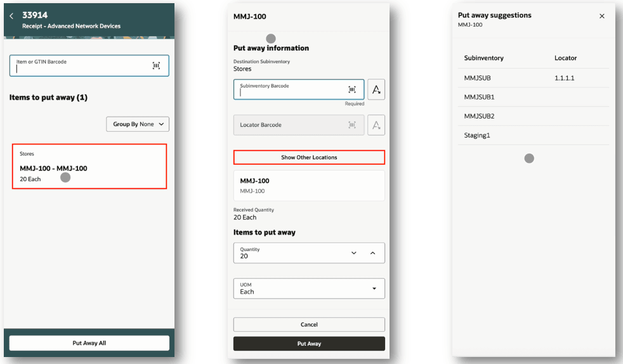Viewport: 623px width, 364px height.
Task: Click the Cancel button
Action: 309,324
